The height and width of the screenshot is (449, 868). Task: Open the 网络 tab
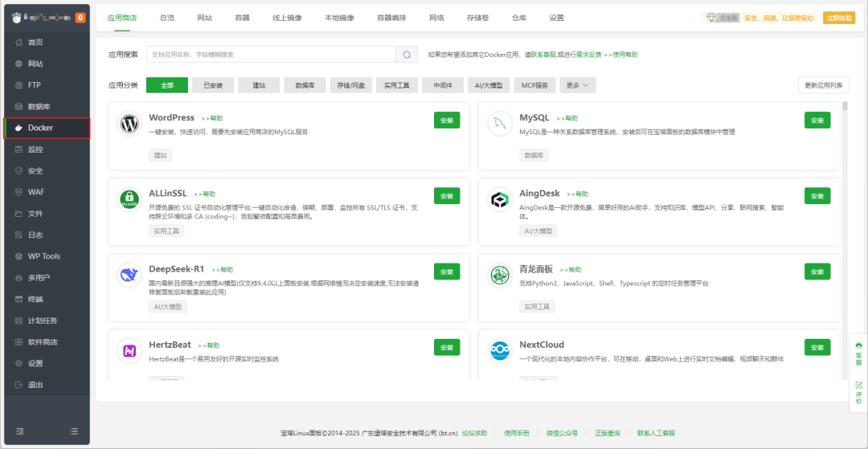click(436, 18)
